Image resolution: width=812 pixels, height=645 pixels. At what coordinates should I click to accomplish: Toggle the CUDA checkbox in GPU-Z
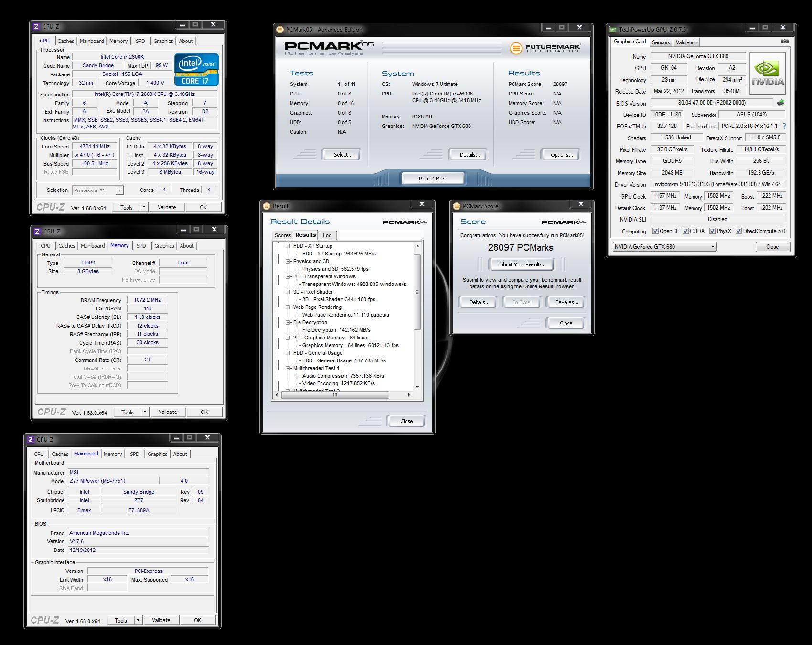pos(685,231)
